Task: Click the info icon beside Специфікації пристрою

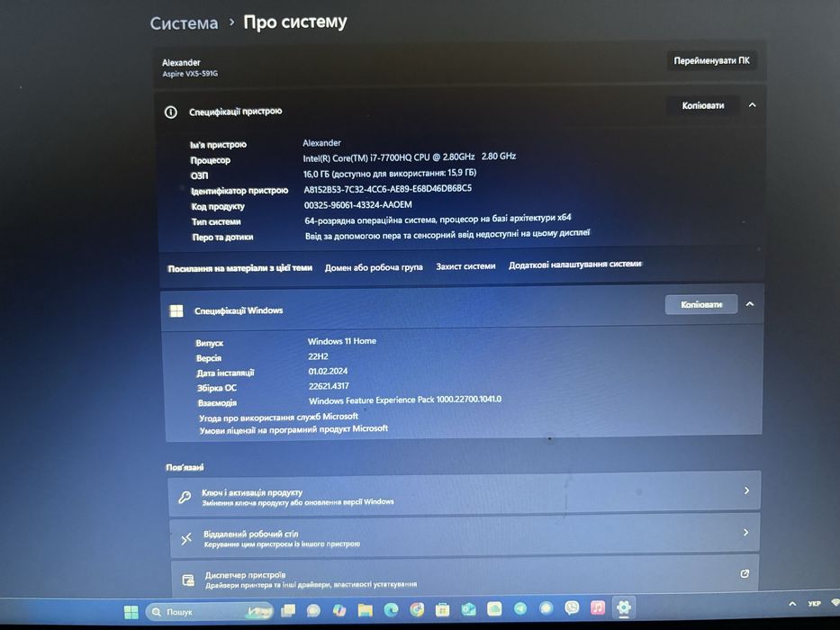Action: [x=171, y=112]
